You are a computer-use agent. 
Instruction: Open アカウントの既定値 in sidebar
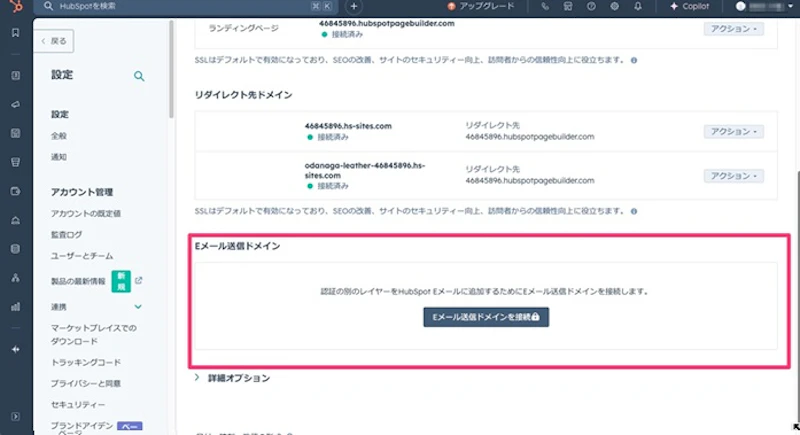pyautogui.click(x=86, y=214)
